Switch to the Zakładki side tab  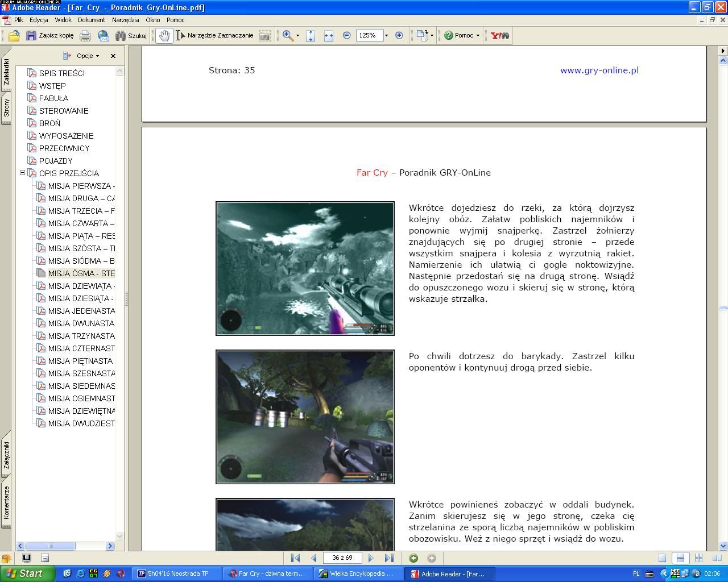(x=6, y=72)
